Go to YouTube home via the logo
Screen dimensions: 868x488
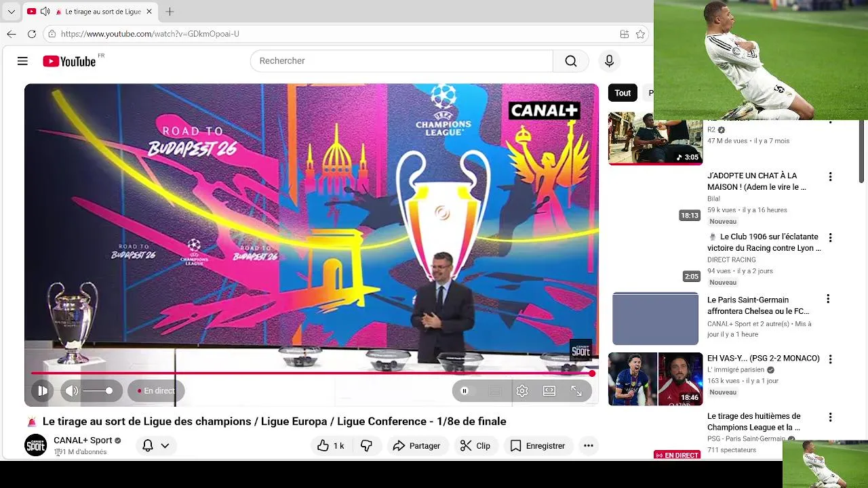coord(69,61)
